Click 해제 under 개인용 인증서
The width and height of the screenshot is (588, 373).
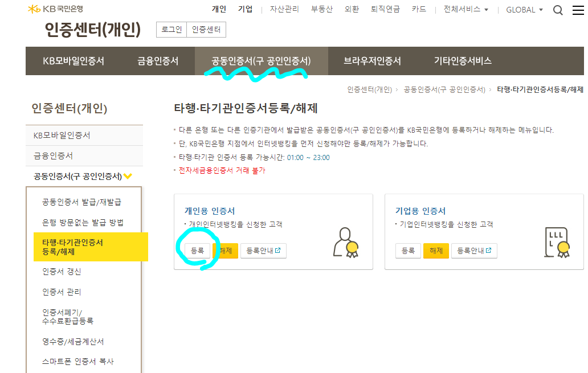tap(226, 251)
